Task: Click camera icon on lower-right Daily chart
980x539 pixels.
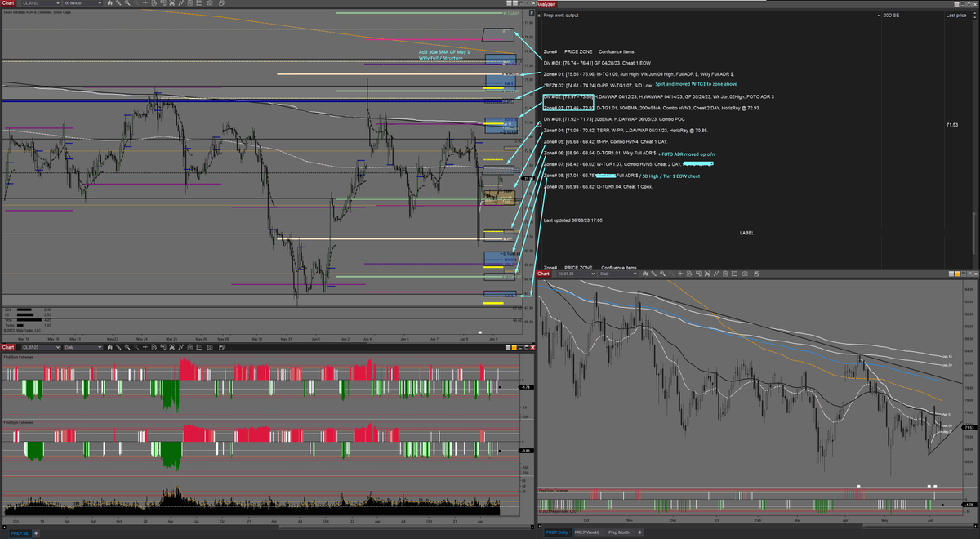Action: [745, 274]
